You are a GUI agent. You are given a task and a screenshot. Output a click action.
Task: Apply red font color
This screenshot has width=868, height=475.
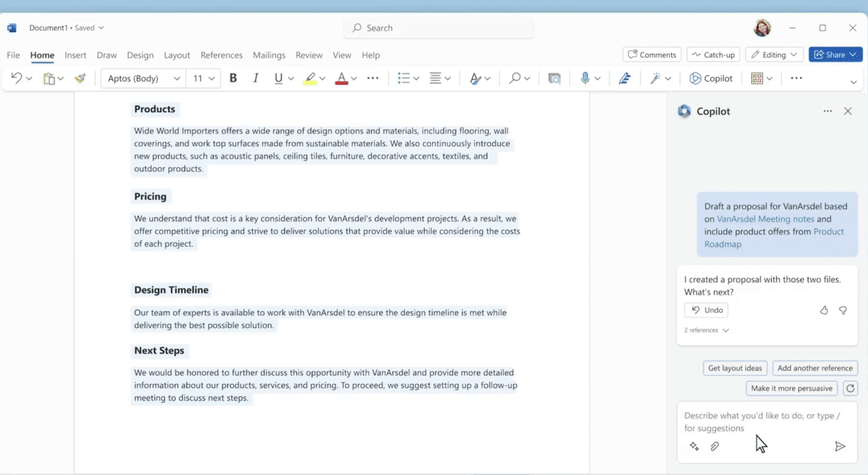pyautogui.click(x=341, y=78)
